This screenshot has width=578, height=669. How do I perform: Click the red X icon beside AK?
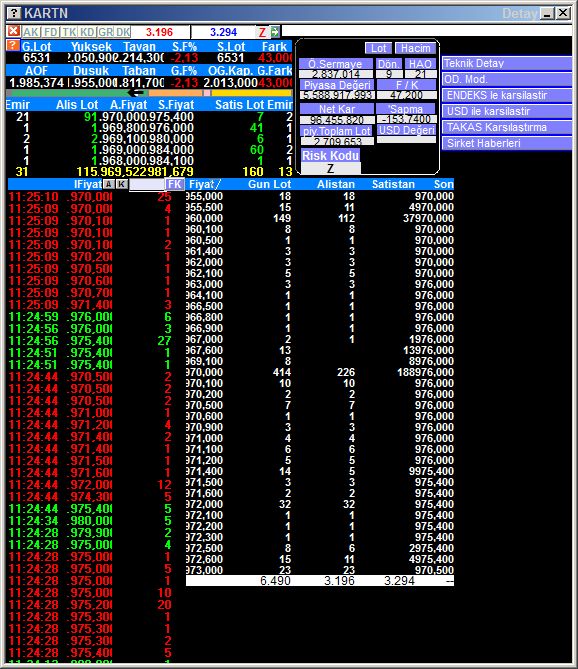click(x=13, y=32)
